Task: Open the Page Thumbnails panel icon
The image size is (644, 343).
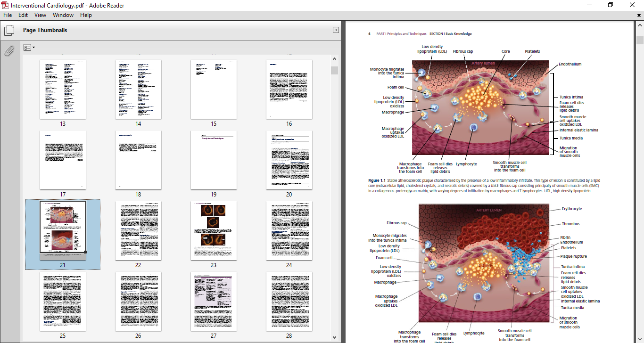Action: 9,31
